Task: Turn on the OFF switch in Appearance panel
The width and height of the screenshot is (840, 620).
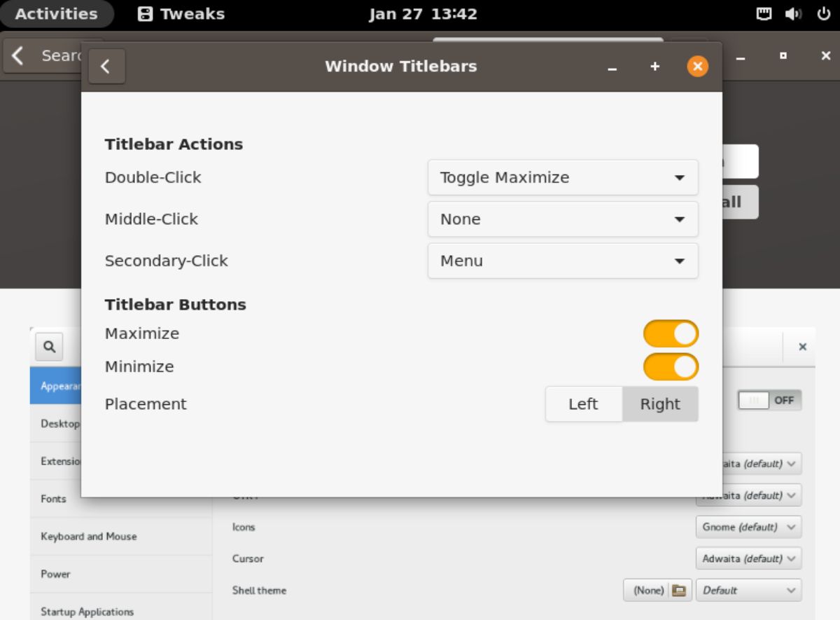Action: [x=770, y=400]
